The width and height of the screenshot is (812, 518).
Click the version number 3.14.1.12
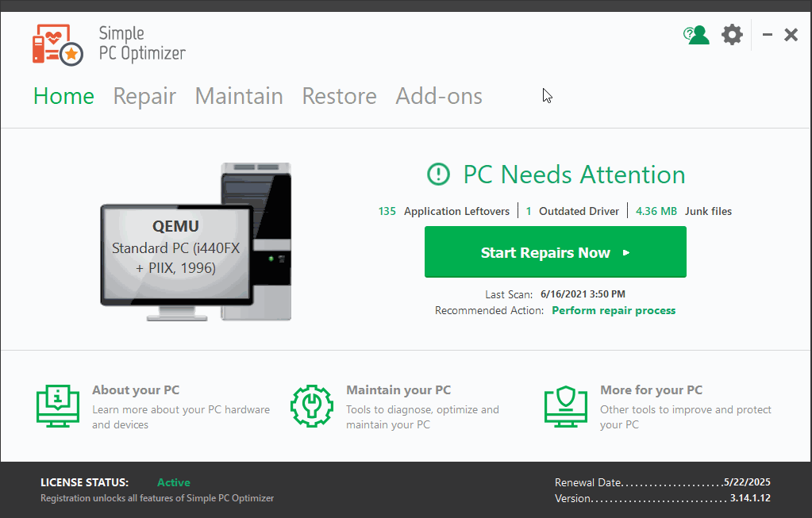point(750,498)
